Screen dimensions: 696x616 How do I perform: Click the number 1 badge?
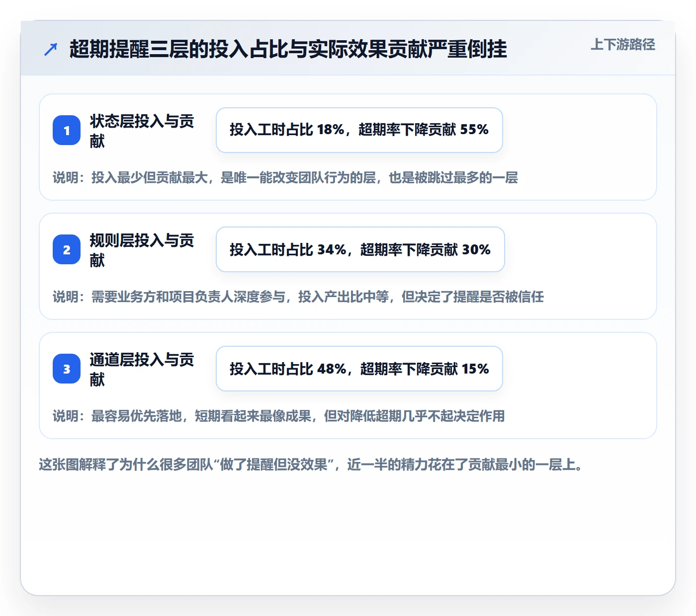[67, 130]
